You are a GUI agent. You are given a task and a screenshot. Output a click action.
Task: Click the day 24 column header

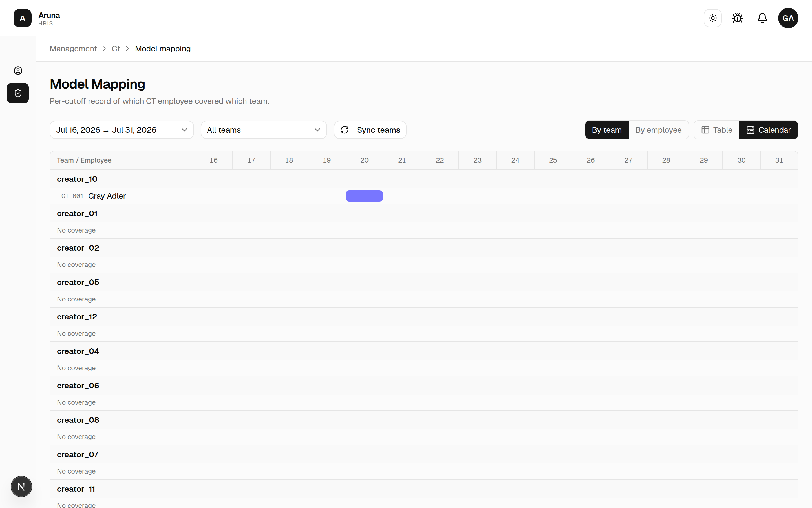point(515,160)
